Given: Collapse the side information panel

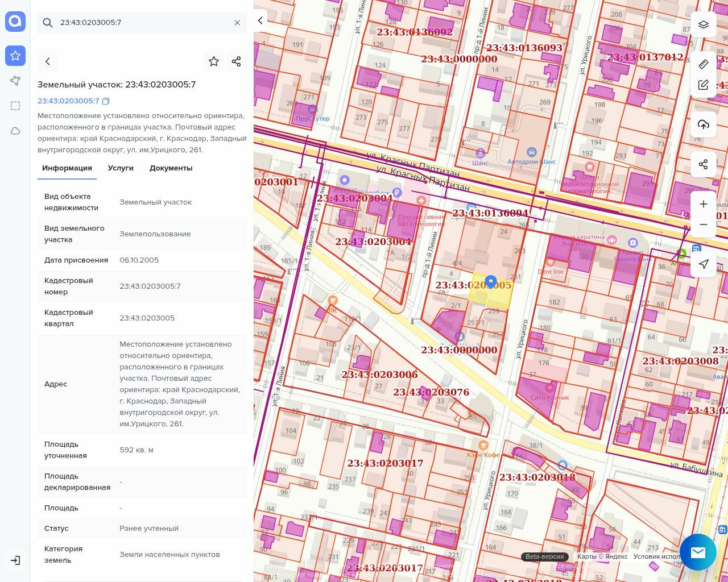Looking at the screenshot, I should pos(260,20).
